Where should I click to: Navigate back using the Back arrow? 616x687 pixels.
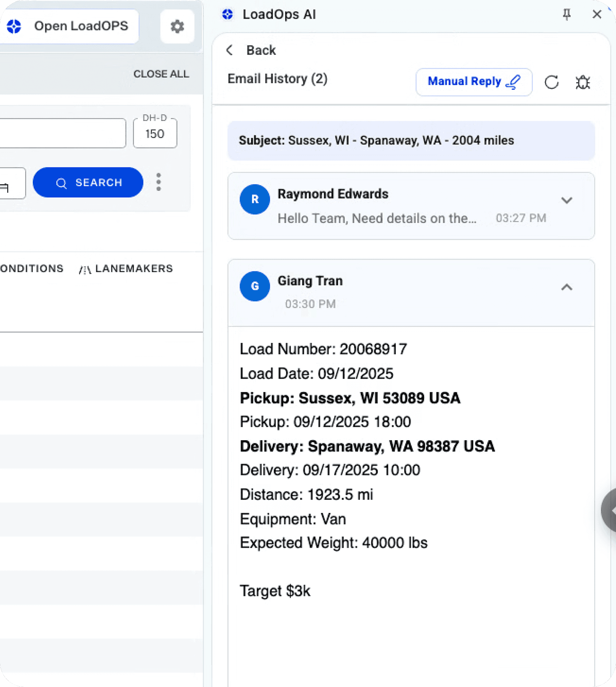[x=229, y=50]
